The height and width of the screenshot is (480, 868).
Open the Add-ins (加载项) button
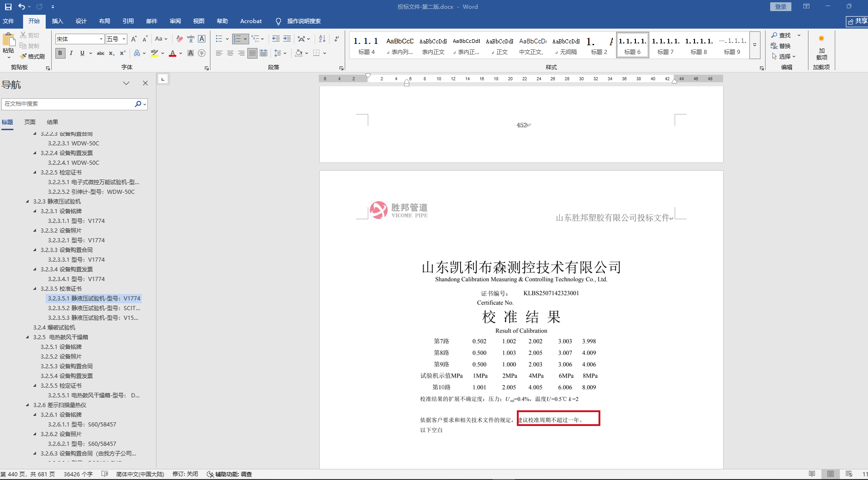[x=821, y=48]
